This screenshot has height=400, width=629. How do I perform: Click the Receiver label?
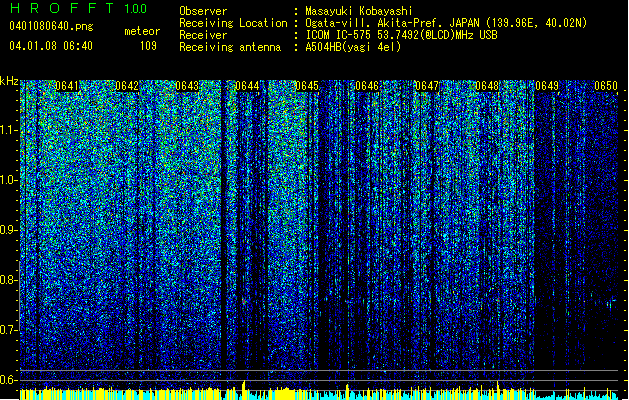tap(203, 35)
